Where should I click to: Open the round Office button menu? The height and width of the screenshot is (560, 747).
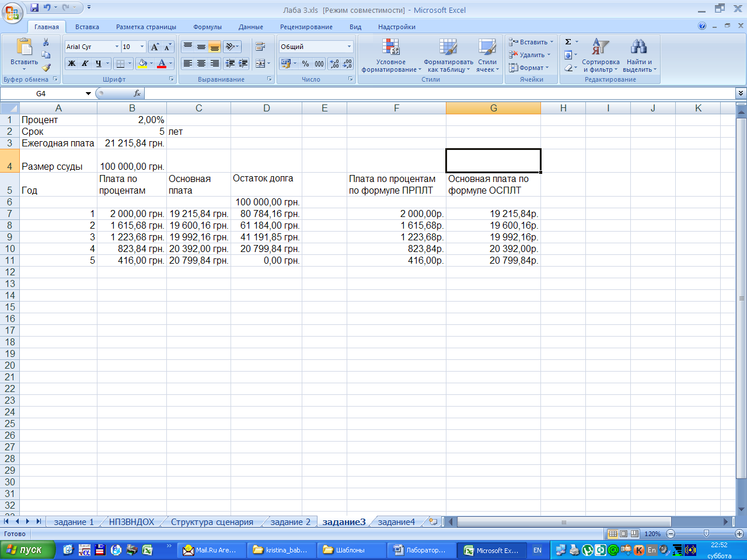12,12
